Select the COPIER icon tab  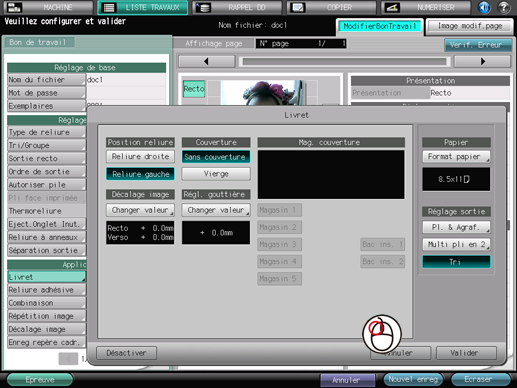point(297,8)
